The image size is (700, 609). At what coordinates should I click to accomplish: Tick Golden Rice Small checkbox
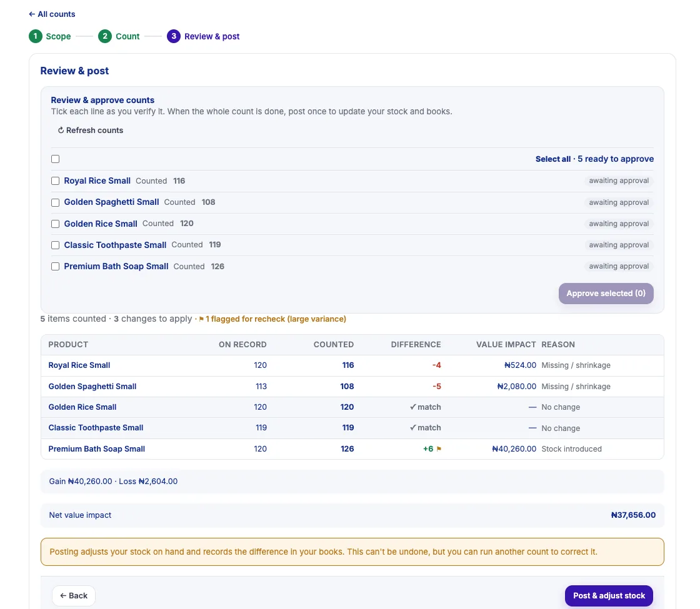(x=56, y=224)
